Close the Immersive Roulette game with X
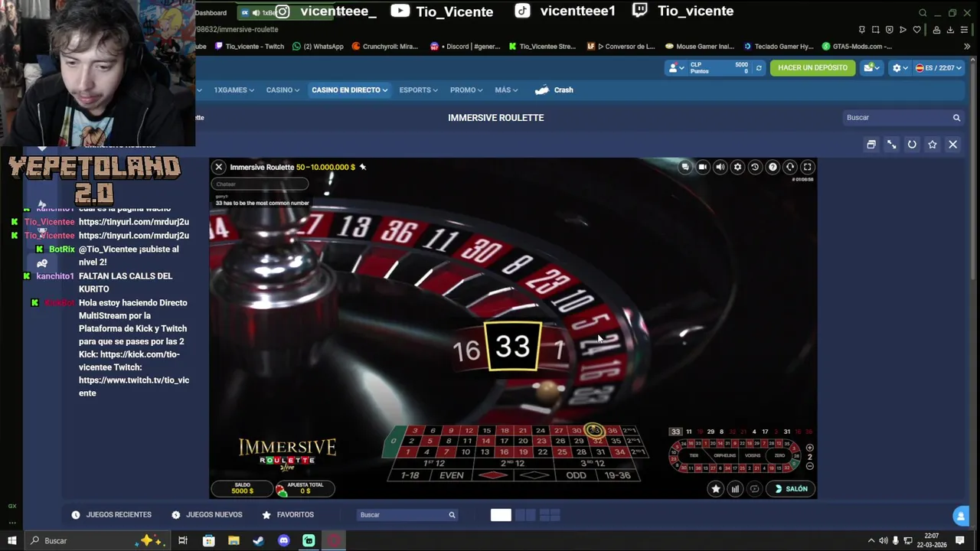The width and height of the screenshot is (980, 551). tap(219, 167)
